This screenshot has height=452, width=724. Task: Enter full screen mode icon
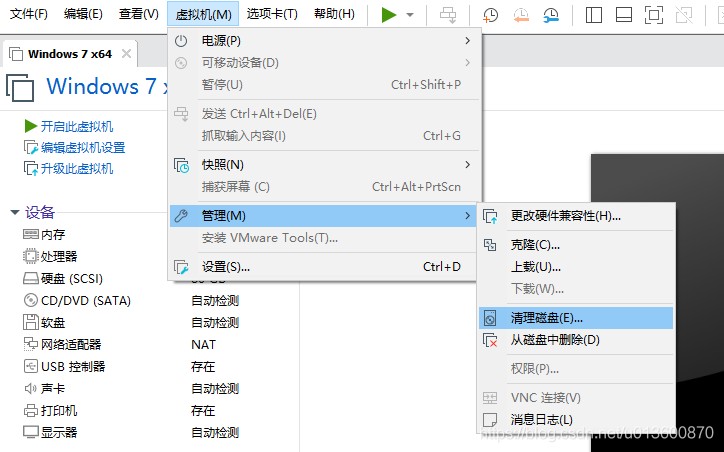[654, 15]
